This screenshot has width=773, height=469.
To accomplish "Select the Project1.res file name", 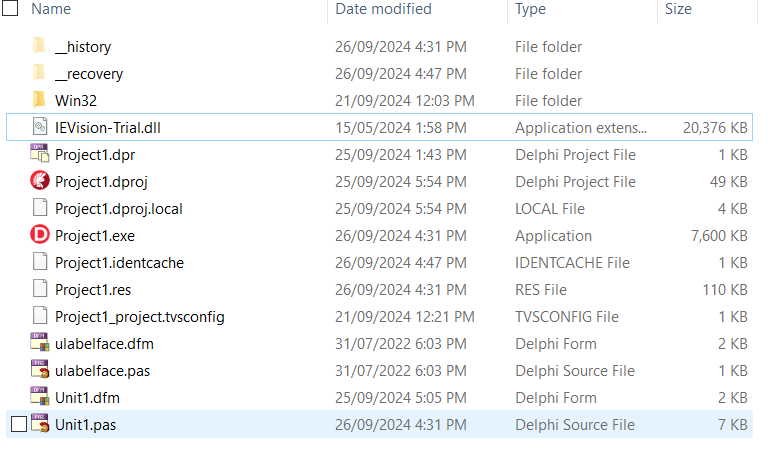I will (93, 290).
